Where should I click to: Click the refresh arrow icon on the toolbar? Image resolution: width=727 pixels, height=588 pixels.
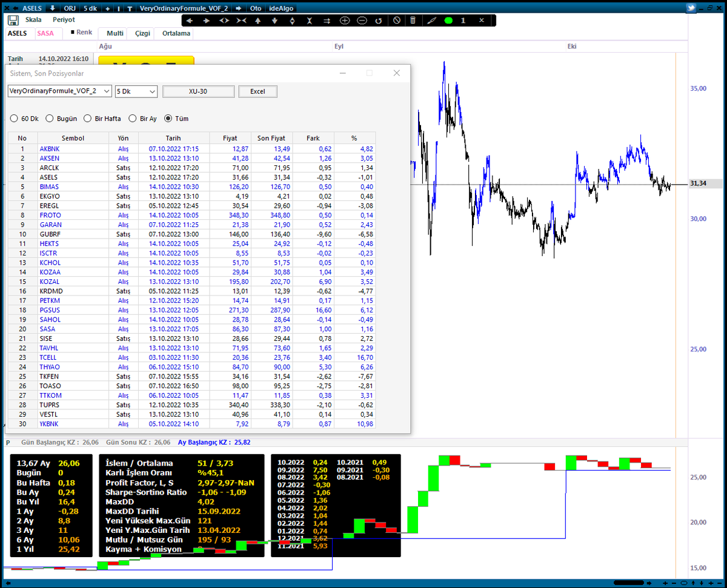coord(379,20)
